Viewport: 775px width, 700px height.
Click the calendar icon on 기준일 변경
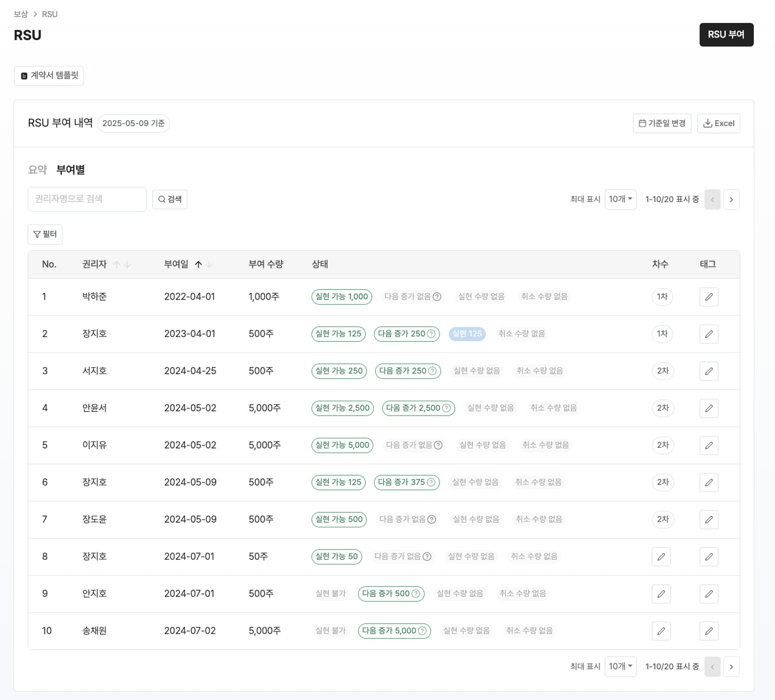point(642,123)
